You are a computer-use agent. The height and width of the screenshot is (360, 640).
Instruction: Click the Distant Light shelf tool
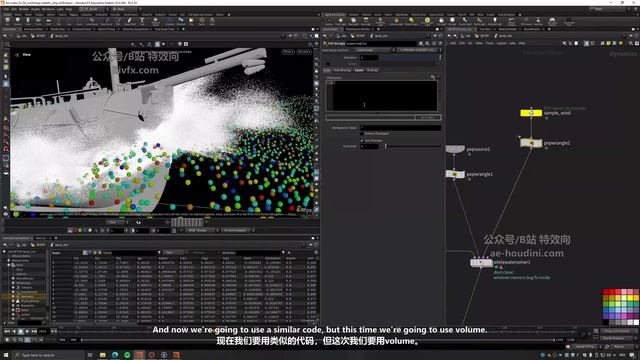click(412, 21)
